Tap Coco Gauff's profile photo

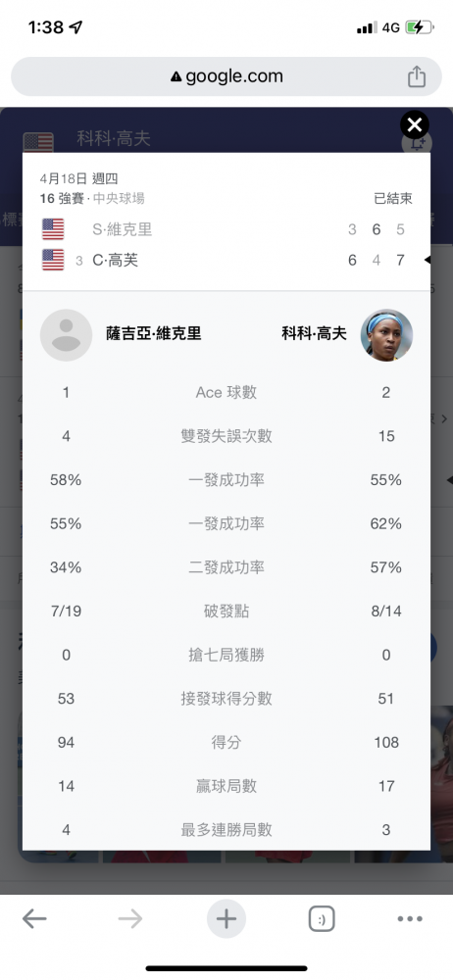[386, 334]
